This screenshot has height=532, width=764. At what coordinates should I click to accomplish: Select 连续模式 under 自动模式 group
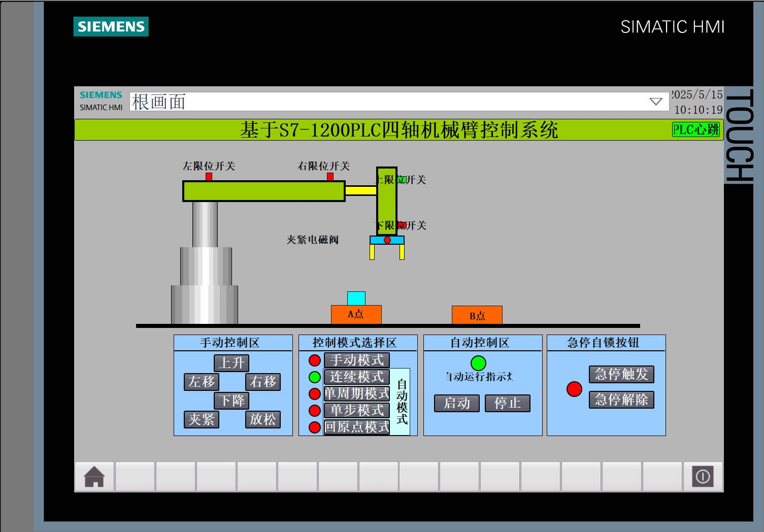(357, 377)
